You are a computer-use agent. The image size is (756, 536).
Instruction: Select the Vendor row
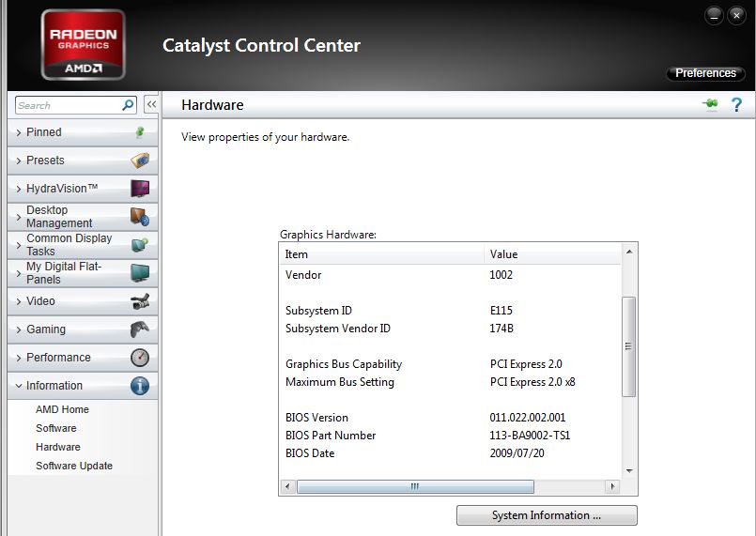pos(450,275)
